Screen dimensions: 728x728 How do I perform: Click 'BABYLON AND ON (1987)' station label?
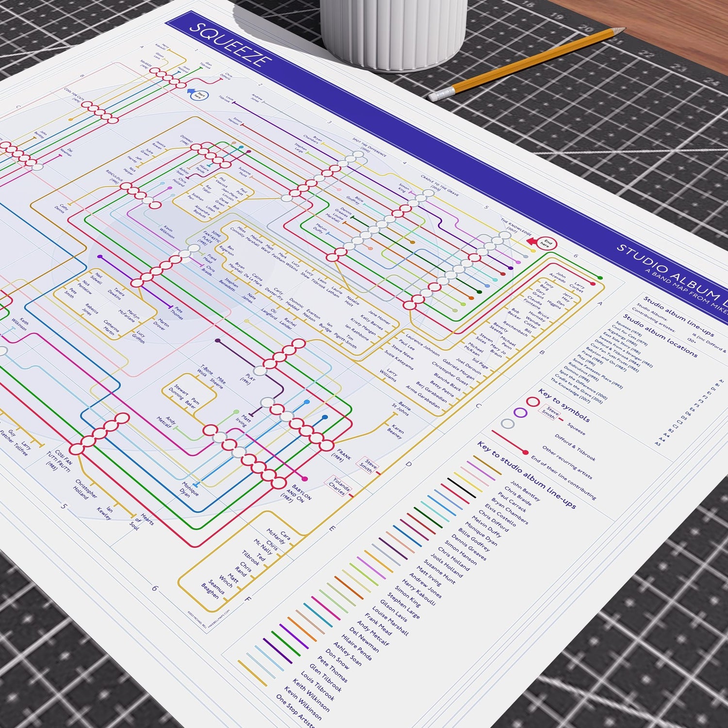pyautogui.click(x=296, y=494)
